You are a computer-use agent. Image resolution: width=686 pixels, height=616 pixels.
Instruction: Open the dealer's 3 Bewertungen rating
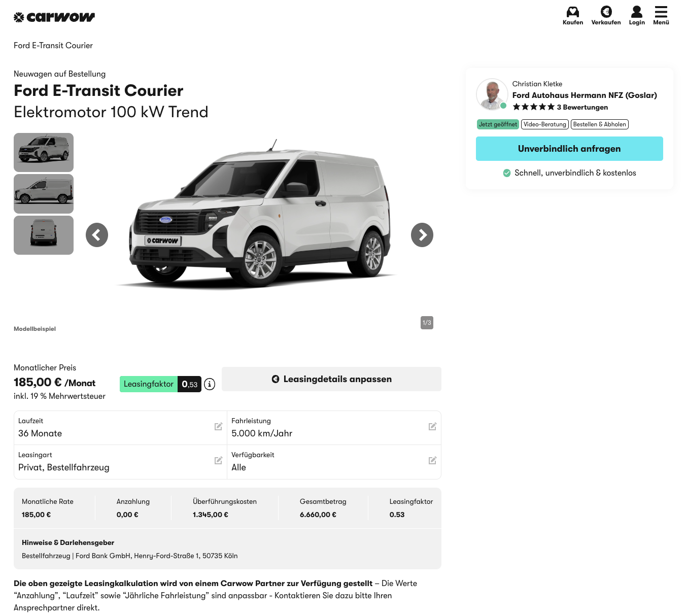click(x=585, y=107)
